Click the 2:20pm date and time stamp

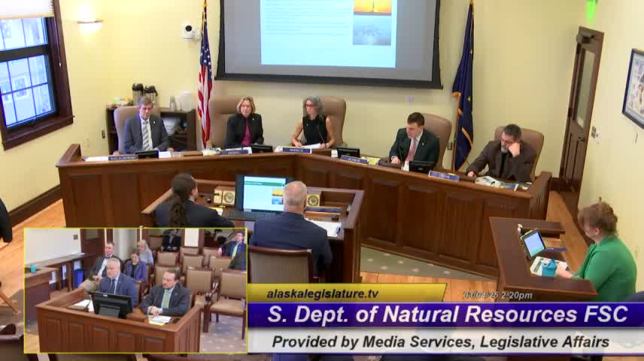pos(498,296)
